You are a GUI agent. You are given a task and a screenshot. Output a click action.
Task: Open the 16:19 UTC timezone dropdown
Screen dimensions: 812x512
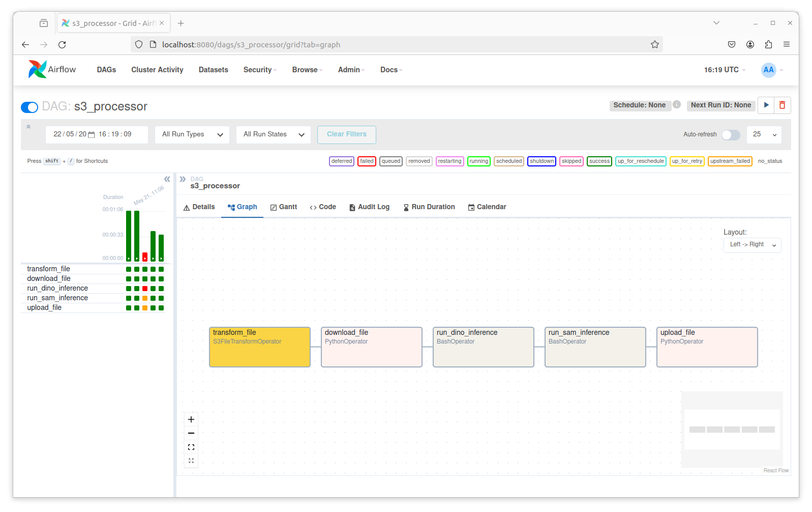(x=725, y=70)
